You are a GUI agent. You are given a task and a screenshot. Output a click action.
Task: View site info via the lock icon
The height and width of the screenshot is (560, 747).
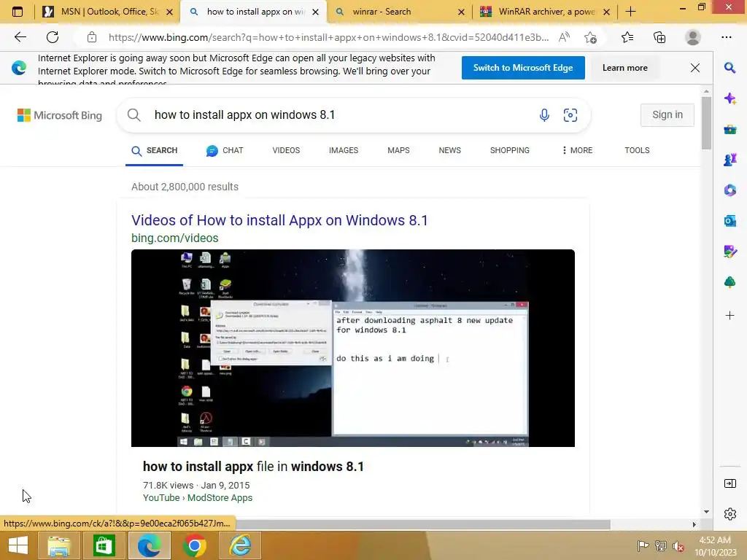point(92,37)
